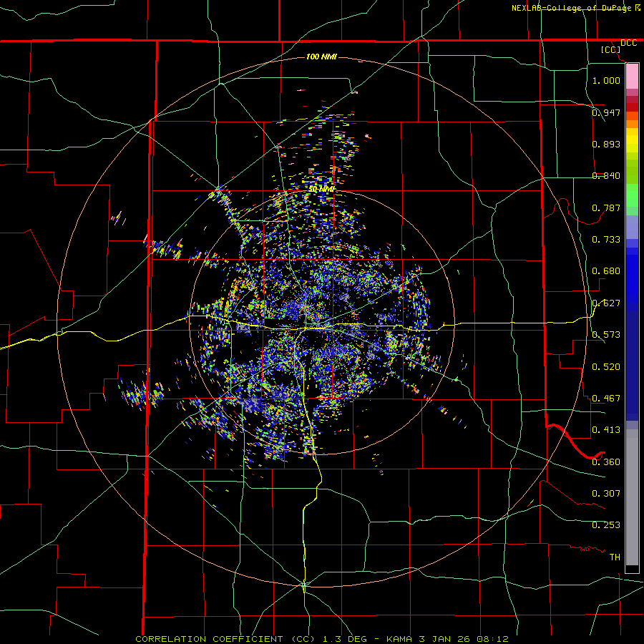The image size is (644, 644).
Task: Click the 0.413 scale value
Action: click(606, 430)
